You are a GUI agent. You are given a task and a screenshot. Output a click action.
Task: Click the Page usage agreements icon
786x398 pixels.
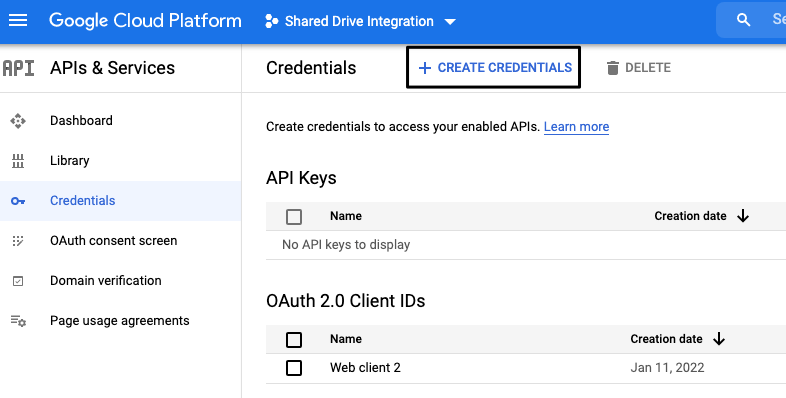[x=18, y=321]
